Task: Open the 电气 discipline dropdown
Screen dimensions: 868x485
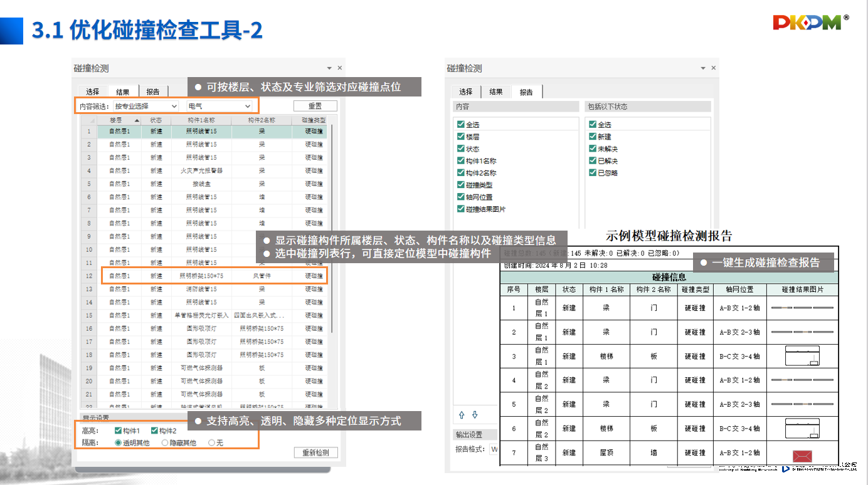Action: [247, 107]
